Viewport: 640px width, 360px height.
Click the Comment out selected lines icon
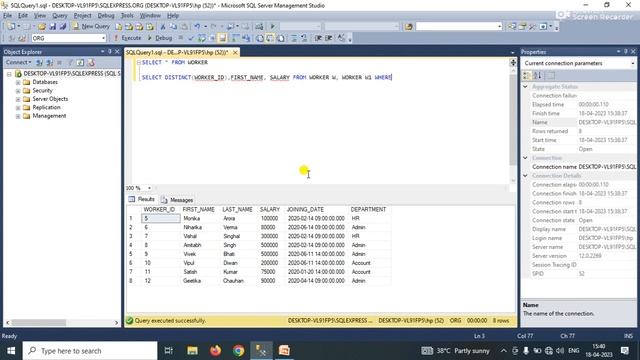tap(293, 38)
